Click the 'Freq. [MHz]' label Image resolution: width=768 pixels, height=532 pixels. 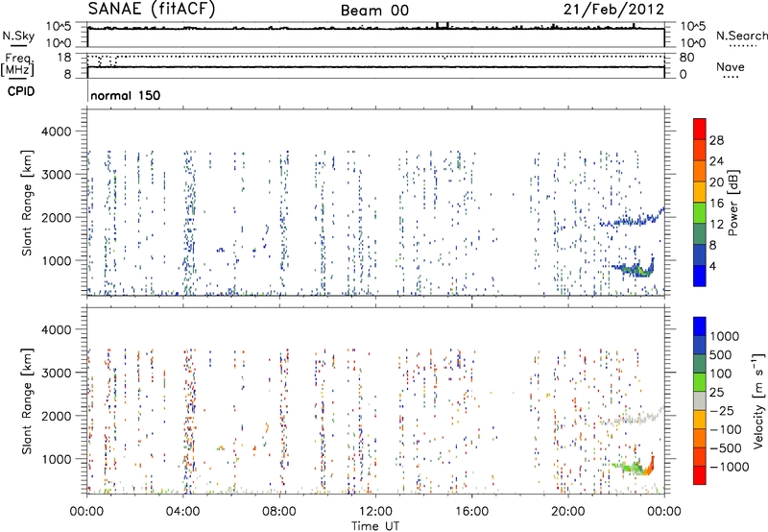click(x=17, y=64)
